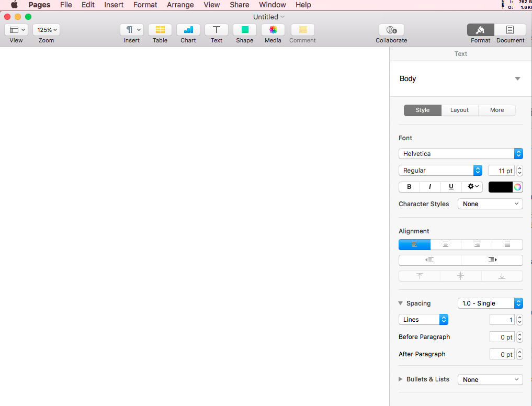
Task: Open the Arrange menu
Action: point(180,5)
